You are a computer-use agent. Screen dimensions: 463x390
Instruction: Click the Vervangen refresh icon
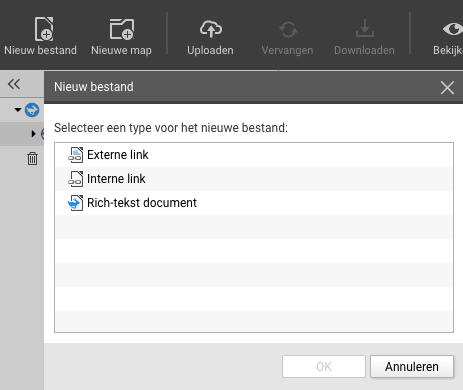click(x=288, y=29)
